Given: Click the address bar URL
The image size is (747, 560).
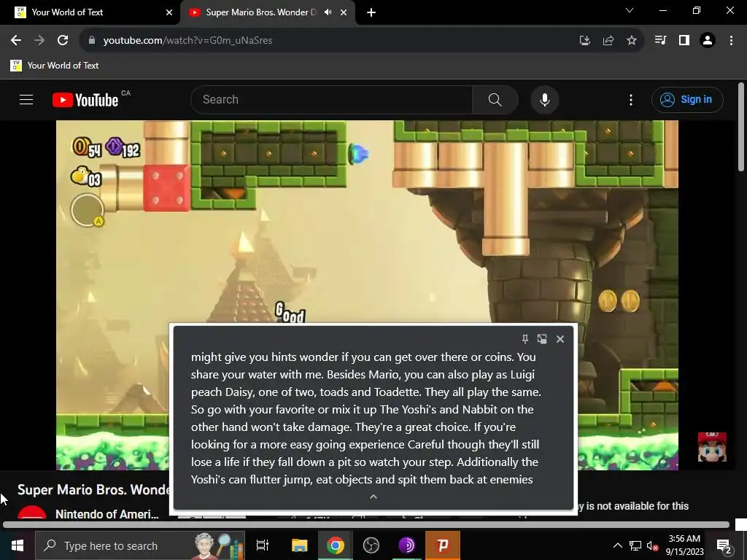Looking at the screenshot, I should (187, 41).
